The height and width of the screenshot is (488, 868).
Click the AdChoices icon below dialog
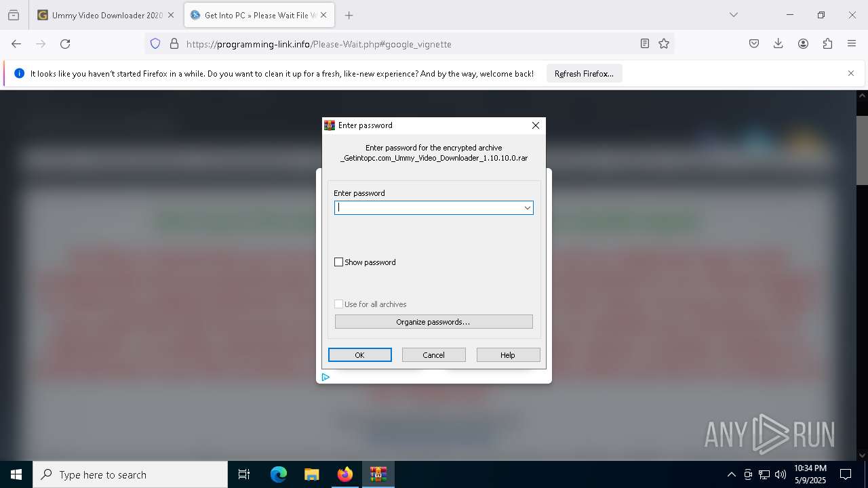325,378
